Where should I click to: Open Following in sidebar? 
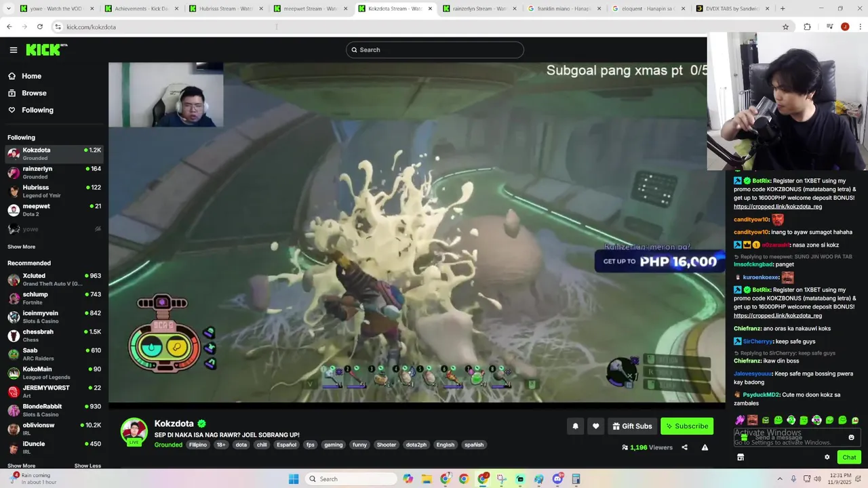click(37, 110)
